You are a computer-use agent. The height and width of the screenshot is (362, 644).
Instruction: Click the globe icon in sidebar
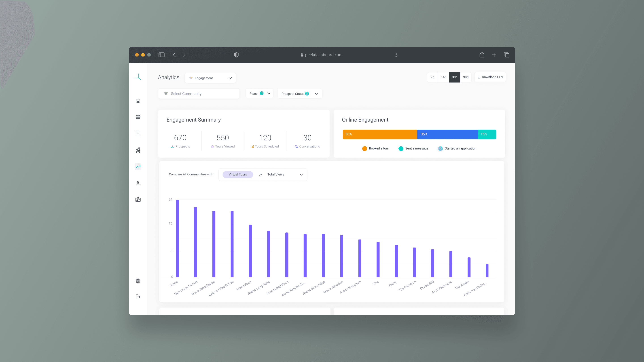coord(138,117)
